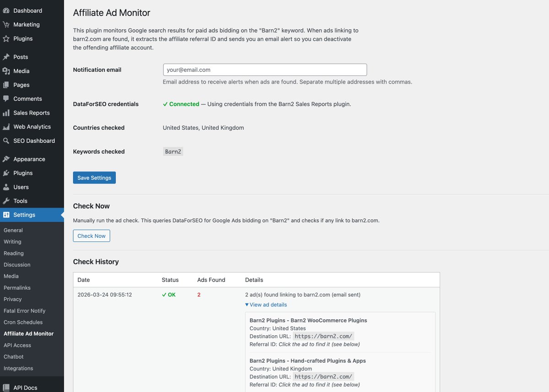The image size is (549, 392).
Task: Click the Check Now button
Action: tap(91, 236)
